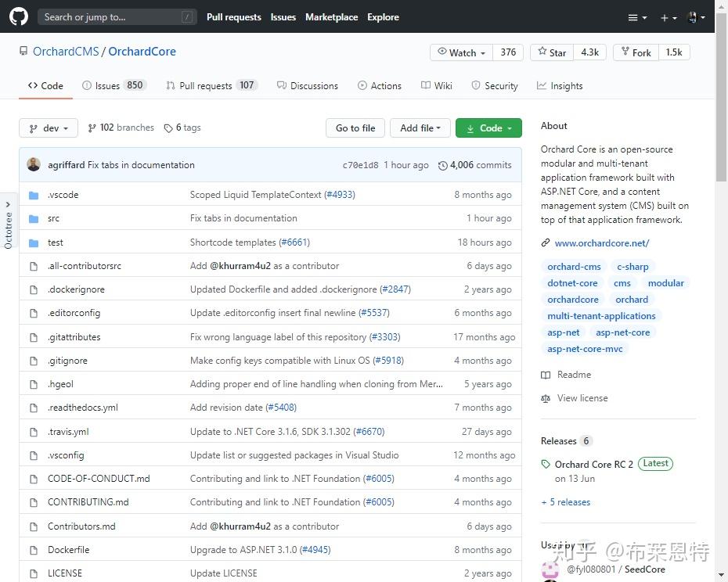Screen dimensions: 728x582
Task: Select the Code repository tab
Action: [45, 85]
